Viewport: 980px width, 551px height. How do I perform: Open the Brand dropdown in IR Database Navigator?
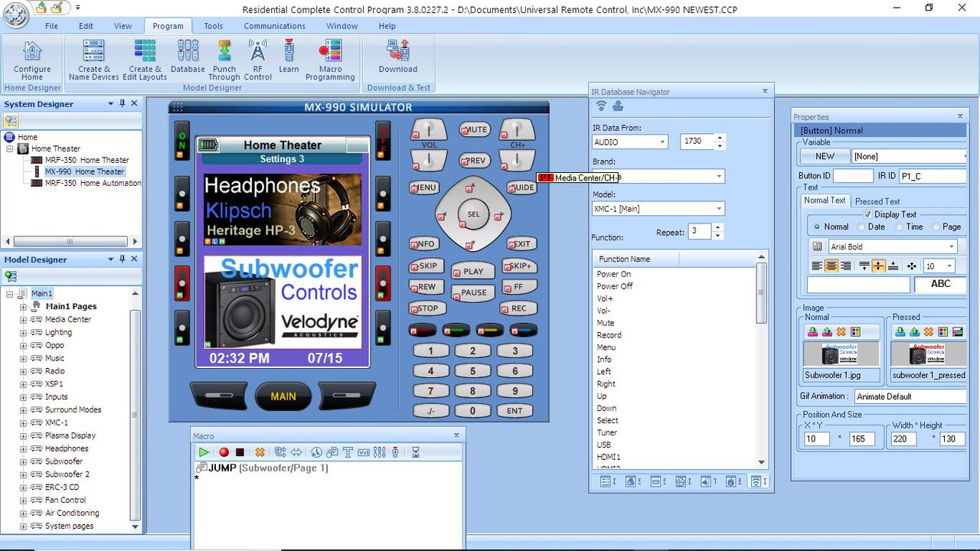pos(718,176)
